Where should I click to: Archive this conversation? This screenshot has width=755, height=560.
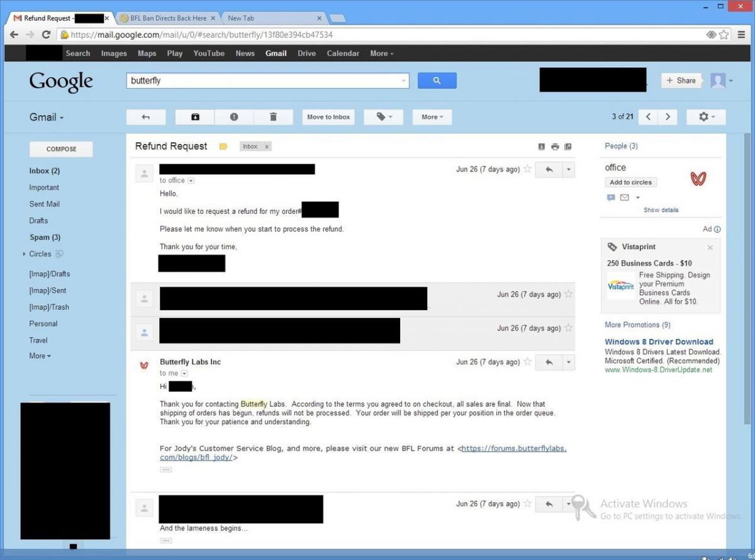[195, 117]
